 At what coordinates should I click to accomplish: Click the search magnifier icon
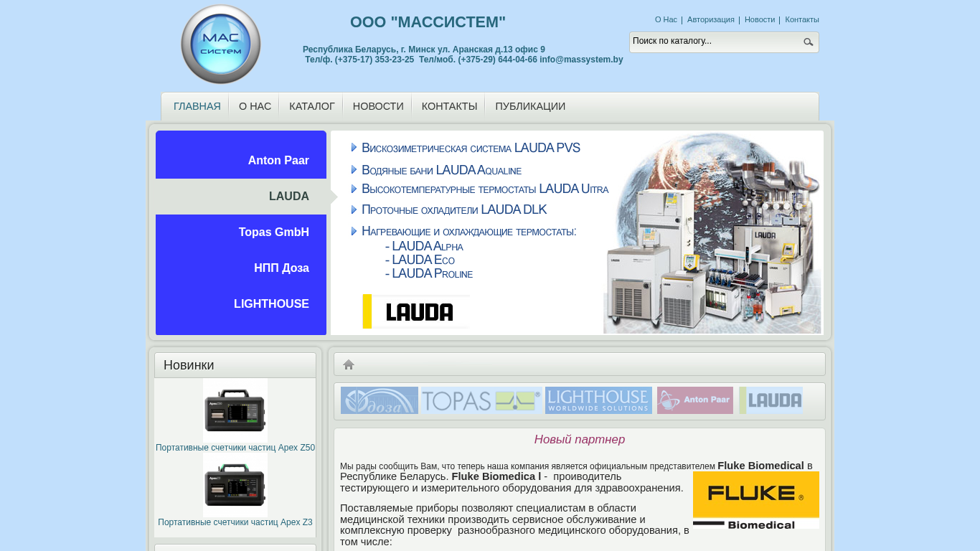(x=809, y=42)
